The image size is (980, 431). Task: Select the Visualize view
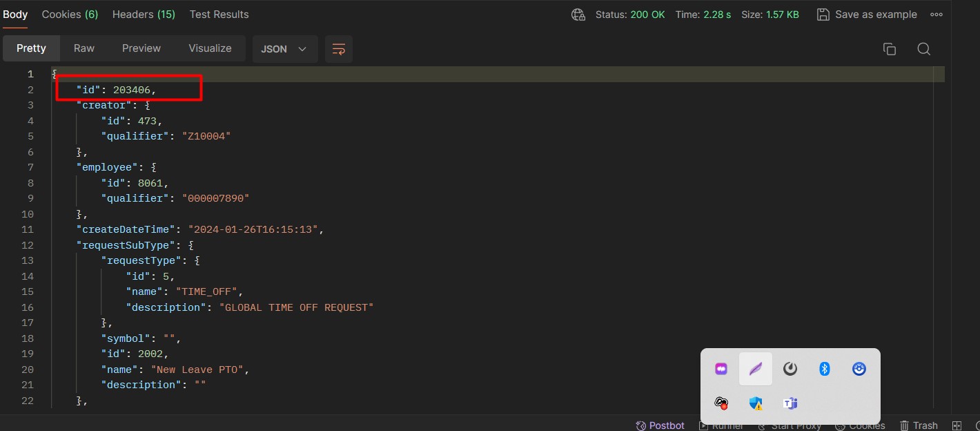coord(210,48)
